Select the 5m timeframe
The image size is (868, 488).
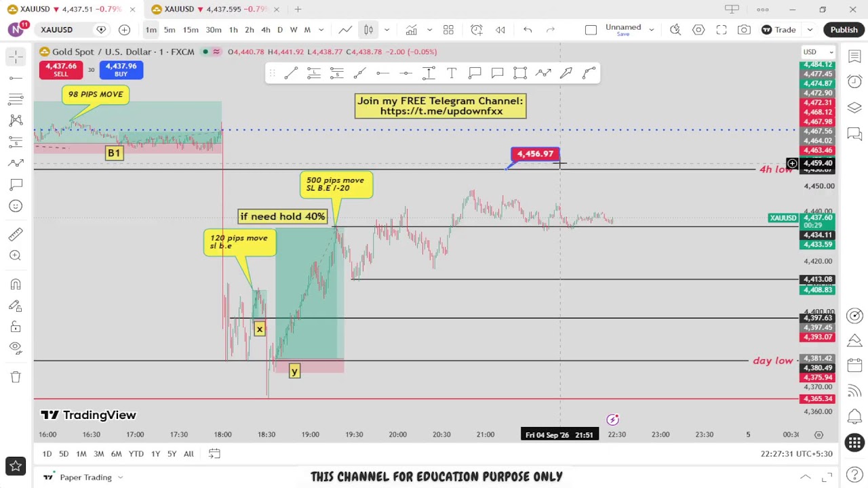(x=170, y=30)
